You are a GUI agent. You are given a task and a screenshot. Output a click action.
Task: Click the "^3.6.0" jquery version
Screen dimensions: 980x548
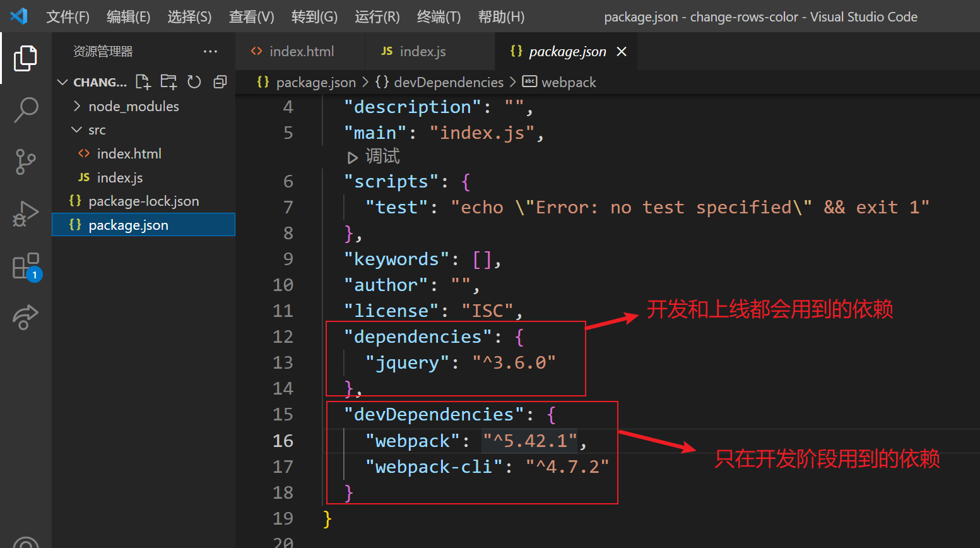pos(514,363)
